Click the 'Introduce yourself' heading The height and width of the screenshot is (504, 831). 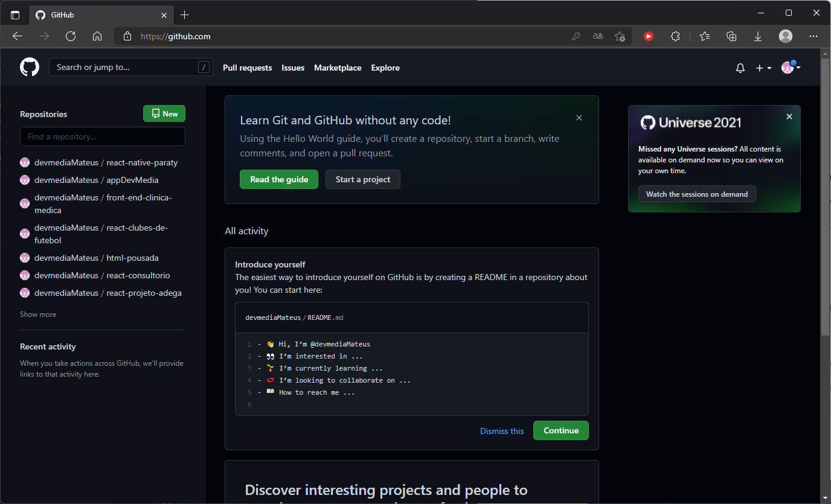tap(270, 264)
